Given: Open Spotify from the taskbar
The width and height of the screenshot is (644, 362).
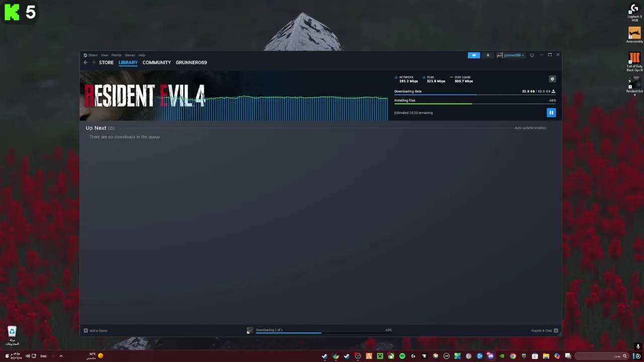Looking at the screenshot, I should click(402, 356).
